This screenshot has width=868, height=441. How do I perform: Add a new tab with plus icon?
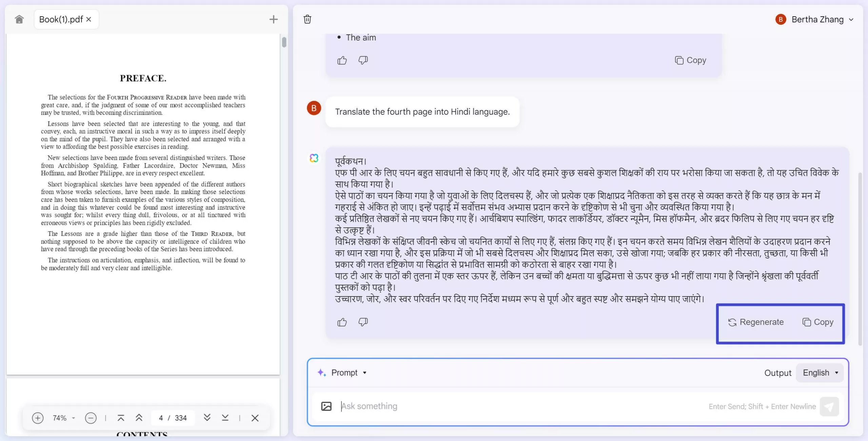tap(273, 19)
